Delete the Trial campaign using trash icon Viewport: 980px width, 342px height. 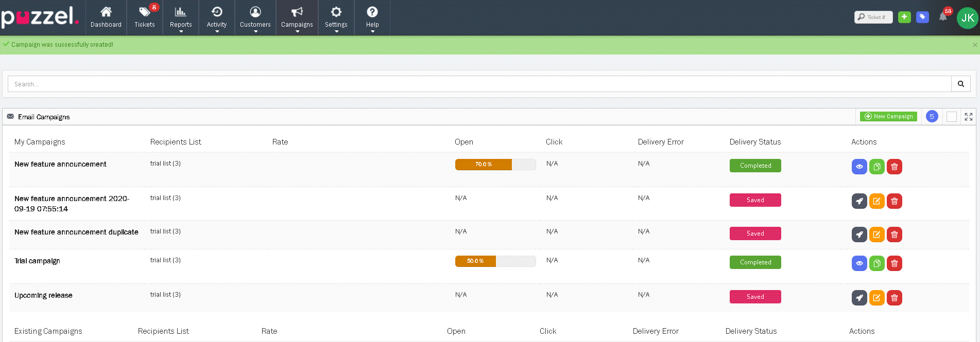coord(894,263)
